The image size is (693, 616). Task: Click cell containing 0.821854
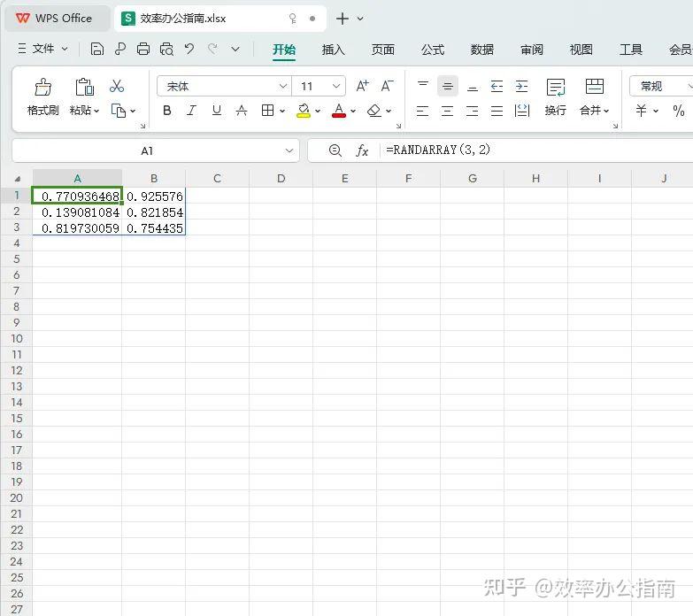tap(154, 212)
